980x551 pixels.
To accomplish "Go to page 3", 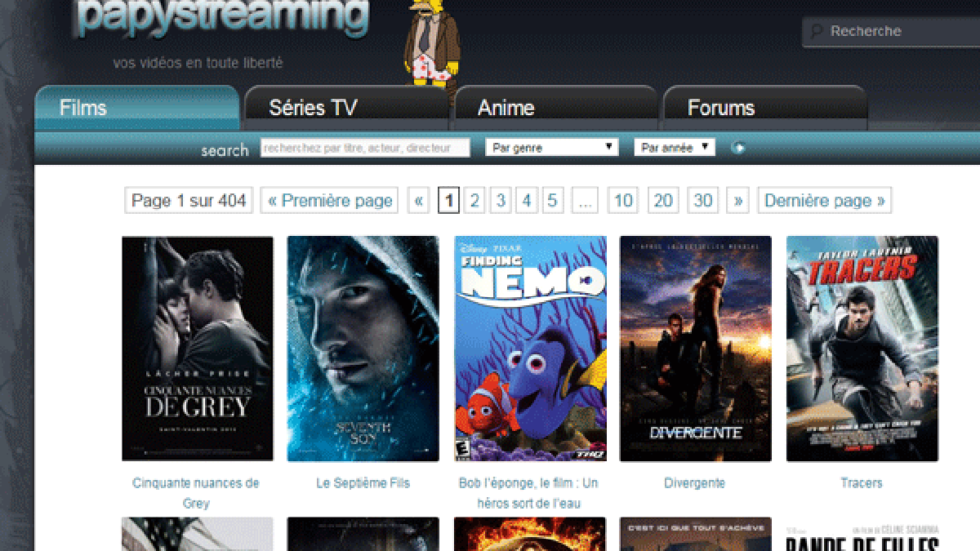I will tap(501, 200).
